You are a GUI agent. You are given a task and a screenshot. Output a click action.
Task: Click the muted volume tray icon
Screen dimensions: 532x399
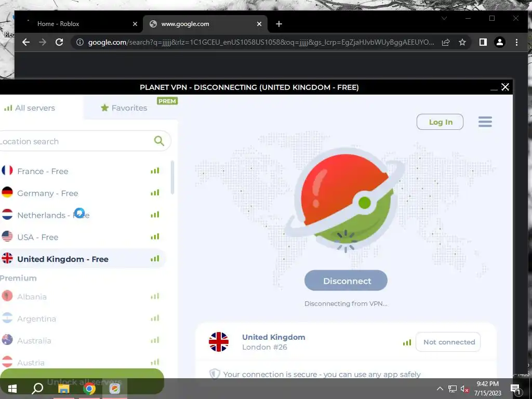tap(464, 389)
